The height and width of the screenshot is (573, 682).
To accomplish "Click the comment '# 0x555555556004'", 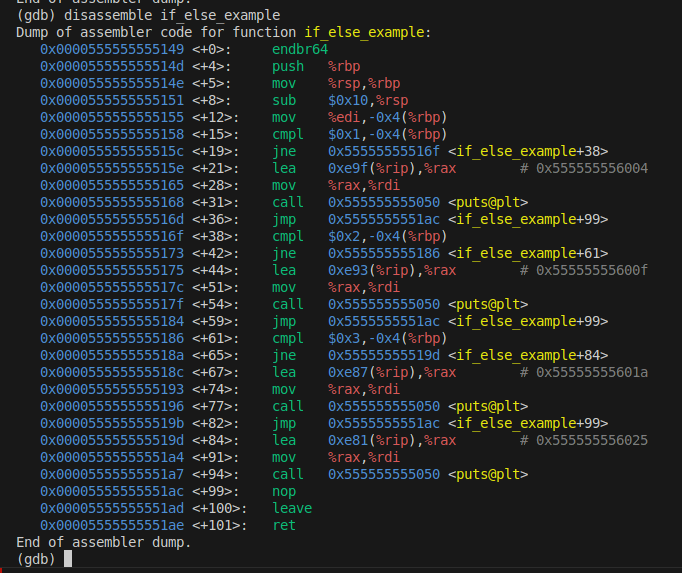I will pyautogui.click(x=584, y=168).
